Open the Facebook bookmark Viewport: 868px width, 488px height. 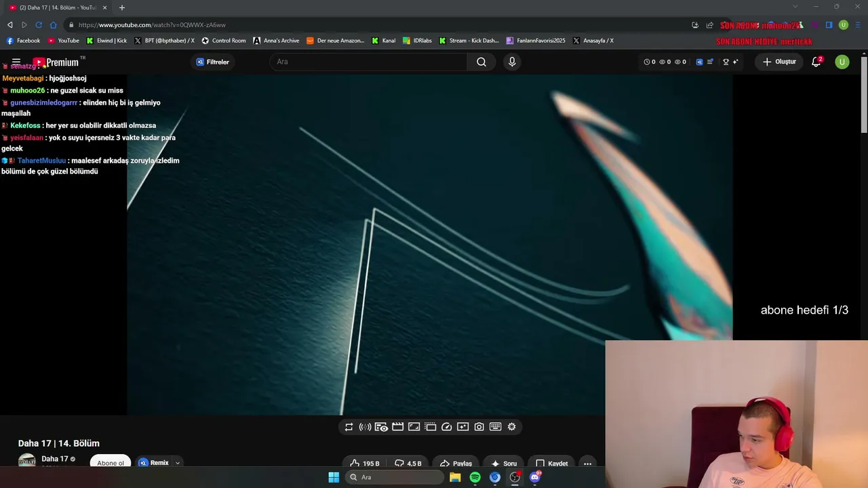(23, 41)
